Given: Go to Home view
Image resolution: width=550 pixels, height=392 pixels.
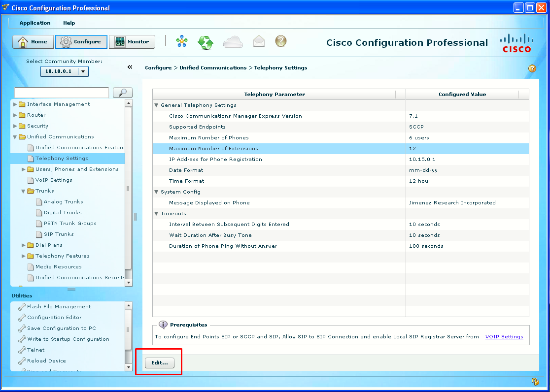Looking at the screenshot, I should click(33, 42).
